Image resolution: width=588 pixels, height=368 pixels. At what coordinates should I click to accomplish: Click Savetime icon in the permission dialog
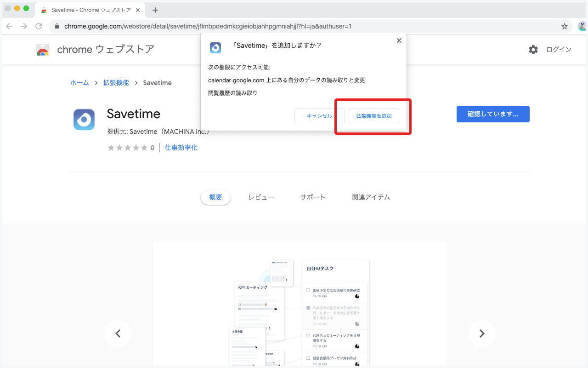215,47
